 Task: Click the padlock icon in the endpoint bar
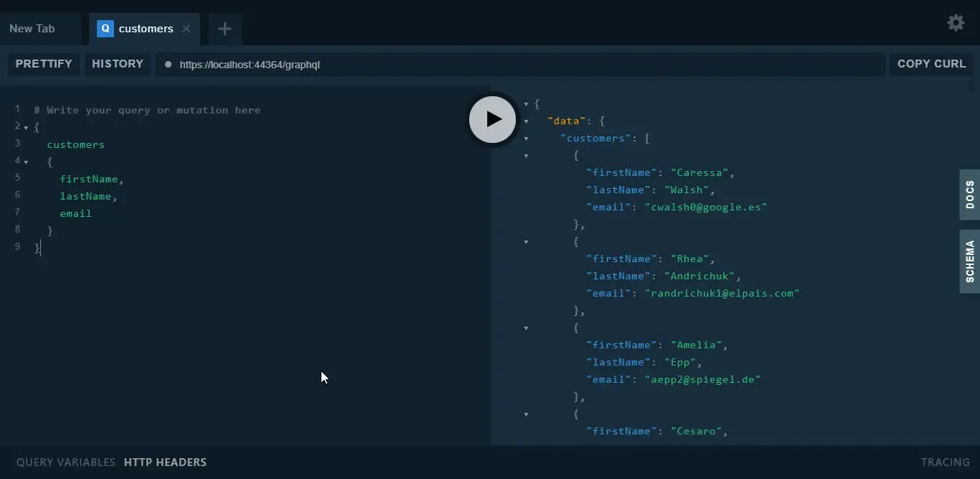pos(169,65)
